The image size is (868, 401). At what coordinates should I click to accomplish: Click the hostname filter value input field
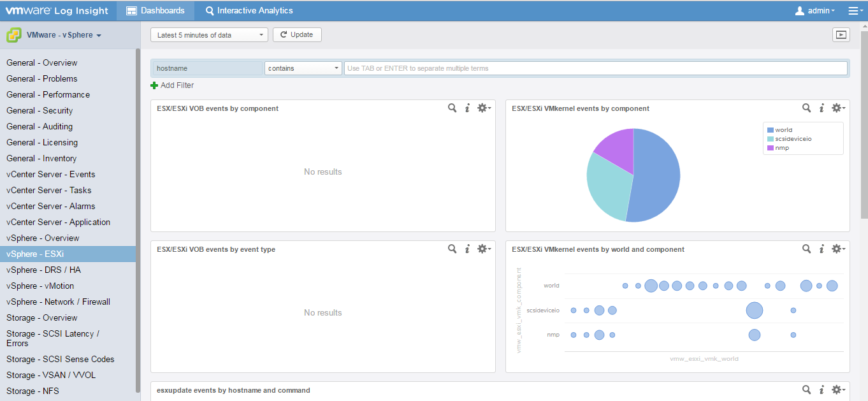597,67
